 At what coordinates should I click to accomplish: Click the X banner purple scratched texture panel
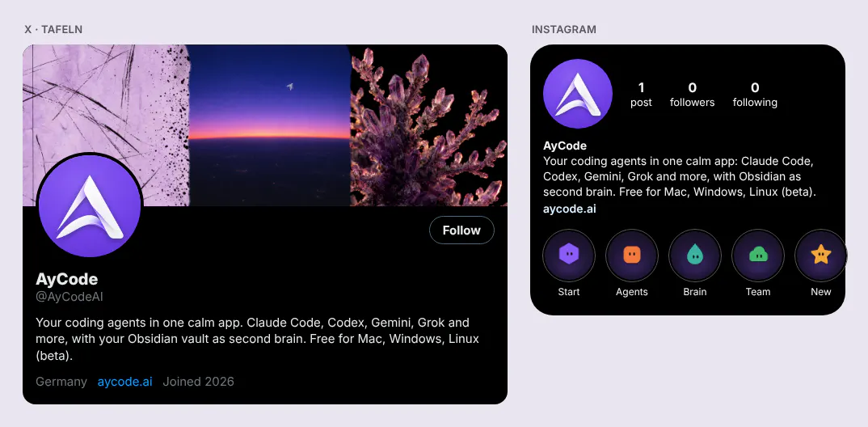[105, 125]
